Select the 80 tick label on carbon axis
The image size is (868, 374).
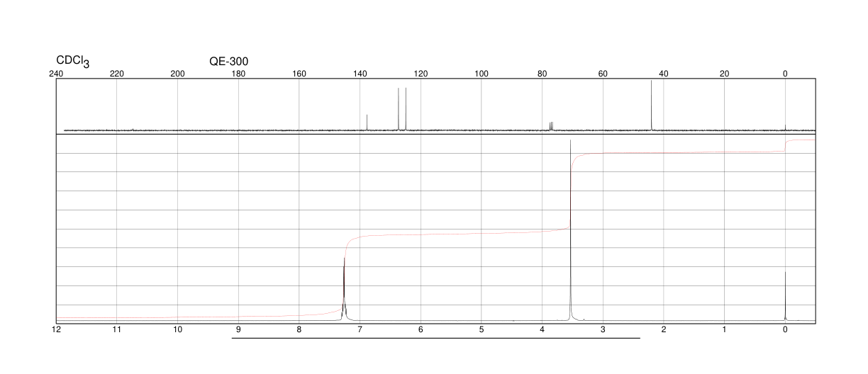[x=542, y=74]
